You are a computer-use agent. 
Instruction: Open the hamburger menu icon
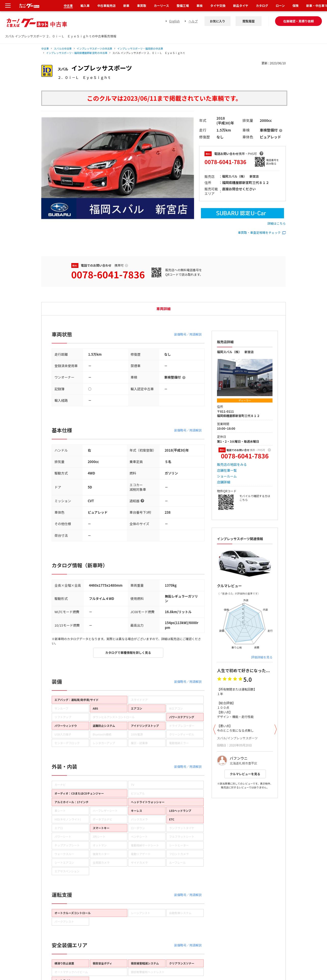point(8,6)
